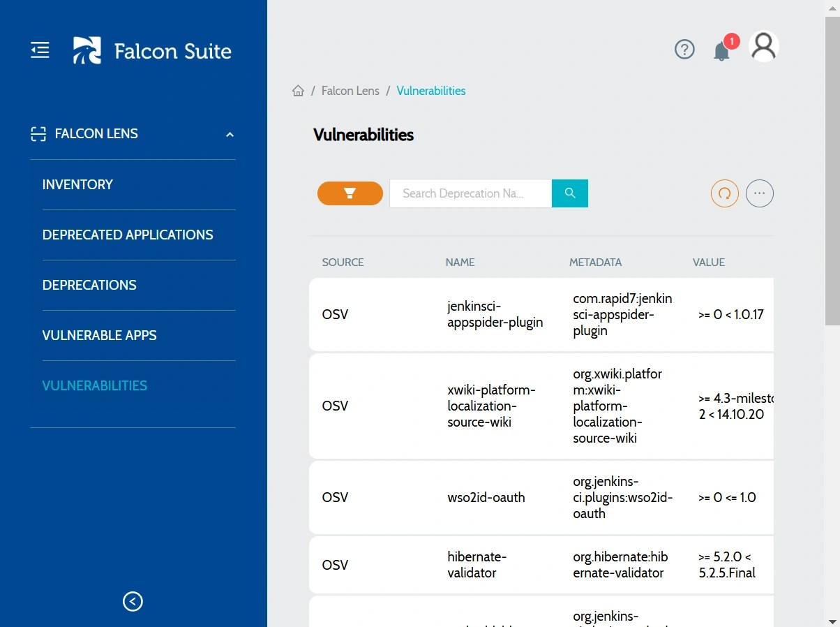Click metadata org.hibernate:hibernate-validator
The height and width of the screenshot is (627, 840).
click(x=620, y=565)
